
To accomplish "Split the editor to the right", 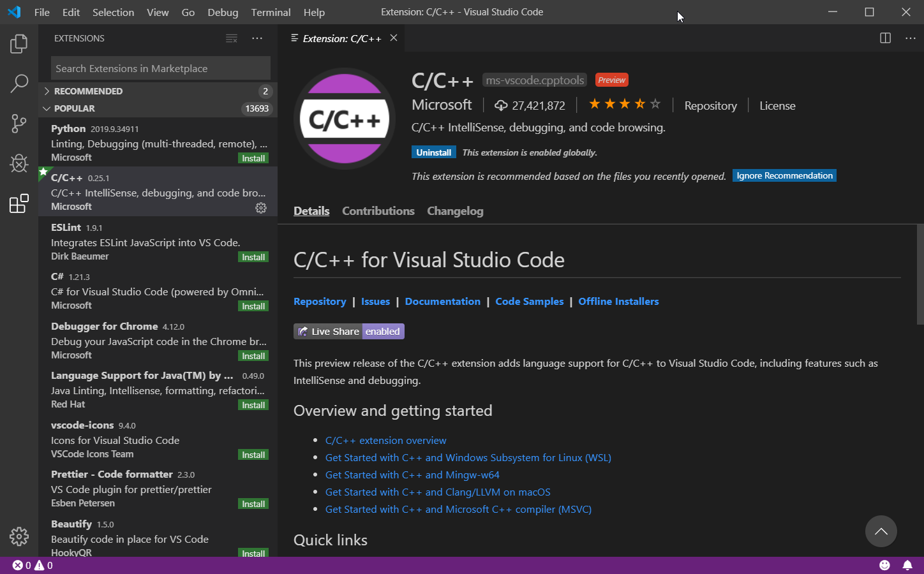I will coord(885,38).
